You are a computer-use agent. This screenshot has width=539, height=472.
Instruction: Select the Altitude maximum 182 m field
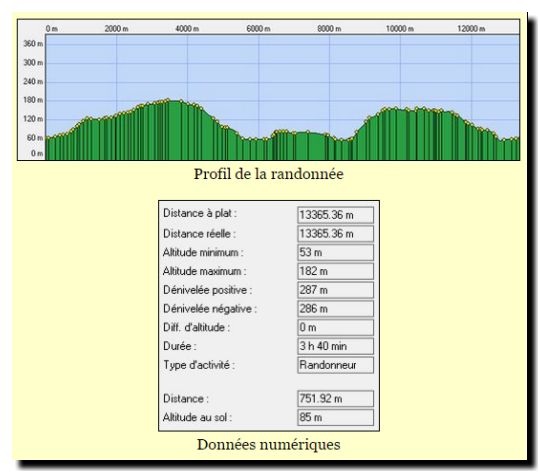tap(335, 271)
